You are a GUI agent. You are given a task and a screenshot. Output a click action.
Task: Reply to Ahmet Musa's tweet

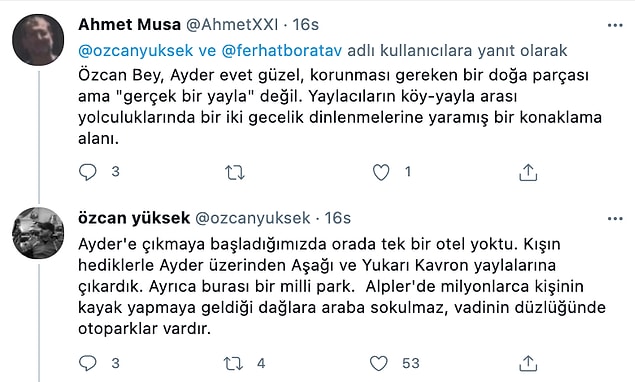tap(88, 172)
